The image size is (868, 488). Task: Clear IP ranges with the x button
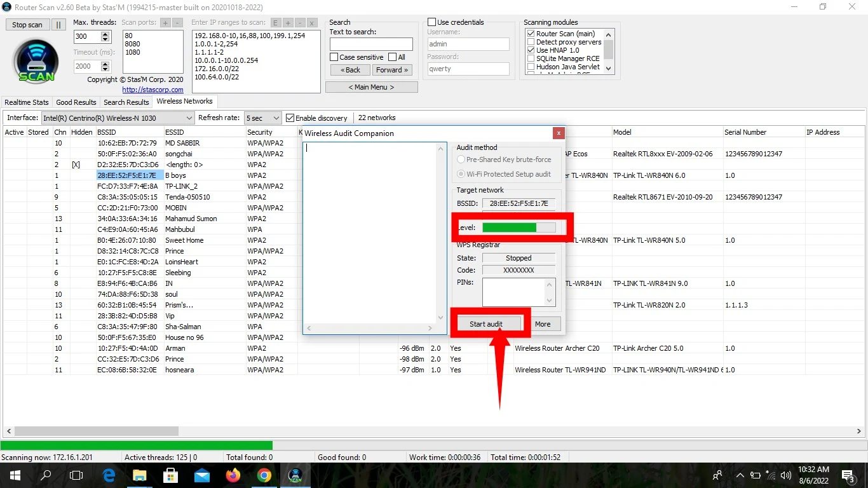click(311, 22)
